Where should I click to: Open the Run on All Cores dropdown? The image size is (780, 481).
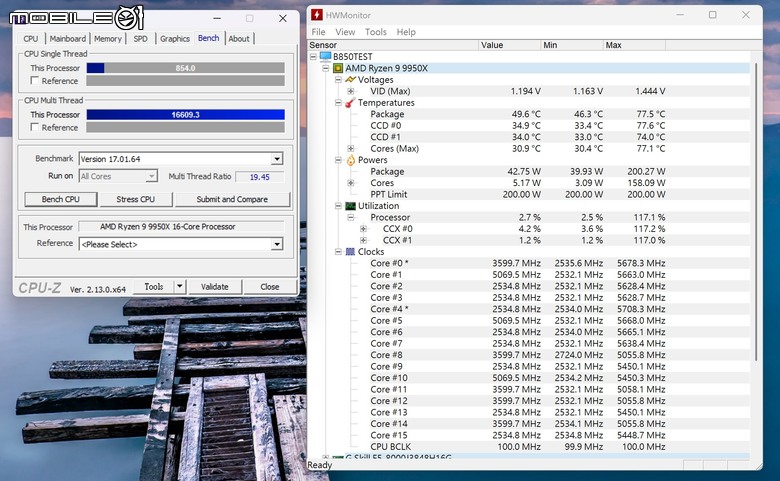(151, 177)
